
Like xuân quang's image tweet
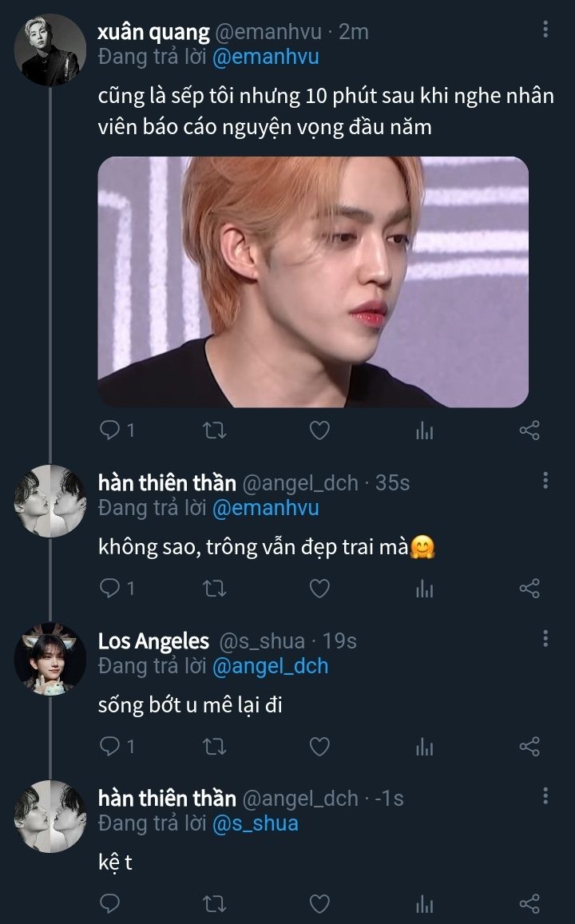click(x=319, y=430)
